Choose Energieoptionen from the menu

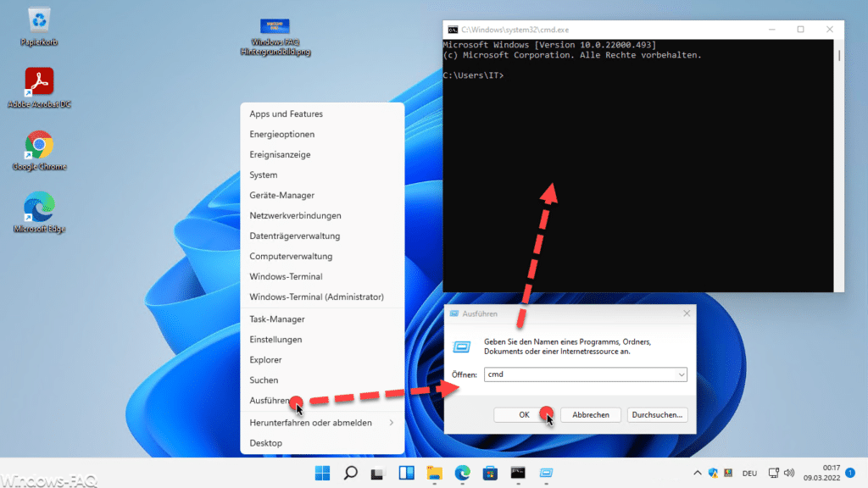click(322, 135)
